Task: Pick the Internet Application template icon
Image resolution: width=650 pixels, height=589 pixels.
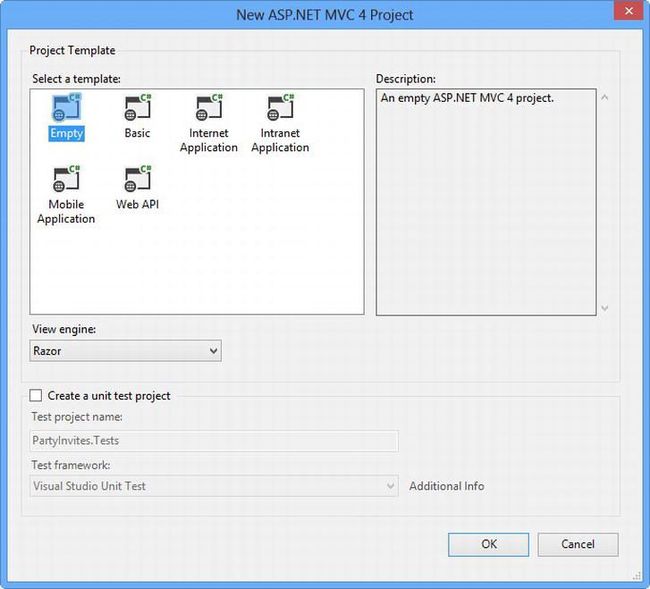Action: coord(209,107)
